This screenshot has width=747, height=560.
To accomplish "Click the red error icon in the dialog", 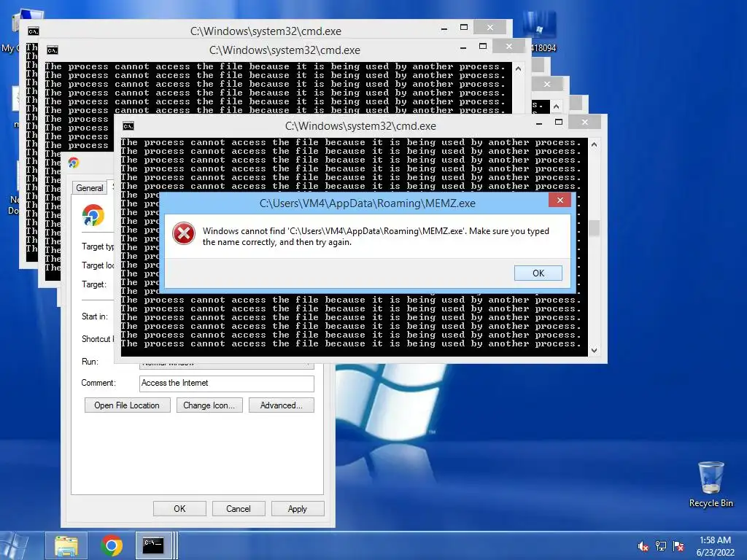I will 184,234.
